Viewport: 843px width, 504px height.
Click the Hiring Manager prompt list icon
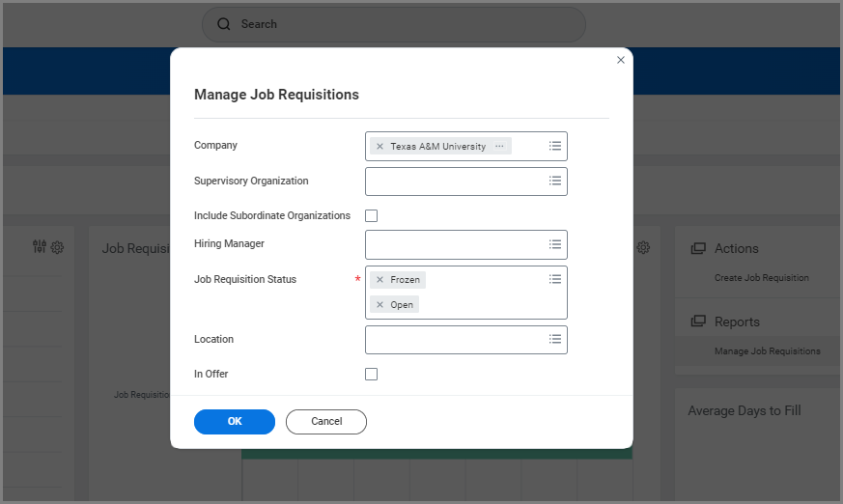[555, 244]
